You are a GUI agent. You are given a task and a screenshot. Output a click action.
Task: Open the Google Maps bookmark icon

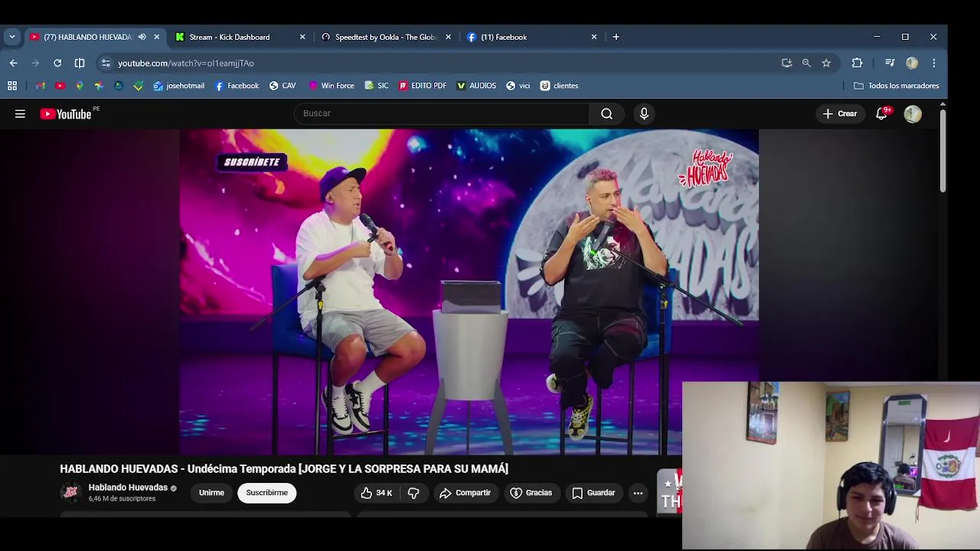tap(80, 86)
